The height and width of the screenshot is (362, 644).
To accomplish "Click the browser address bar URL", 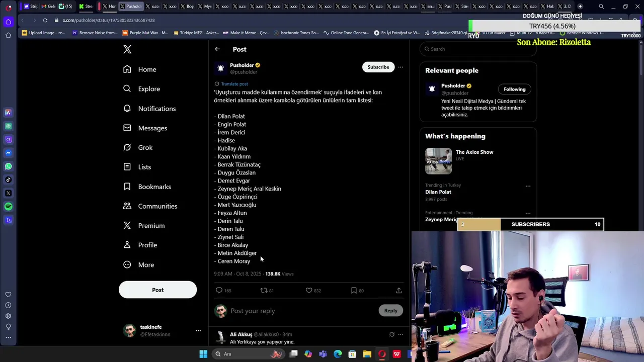I will coord(109,20).
